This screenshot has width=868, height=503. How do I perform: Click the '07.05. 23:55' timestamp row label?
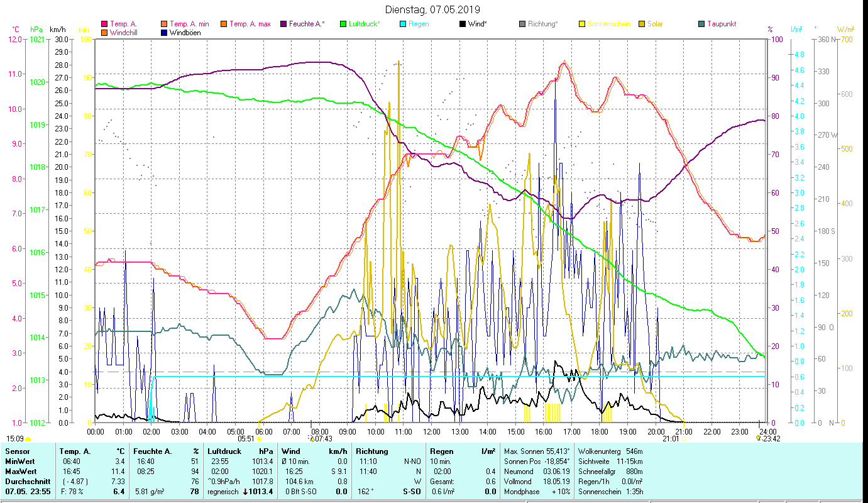click(x=28, y=492)
